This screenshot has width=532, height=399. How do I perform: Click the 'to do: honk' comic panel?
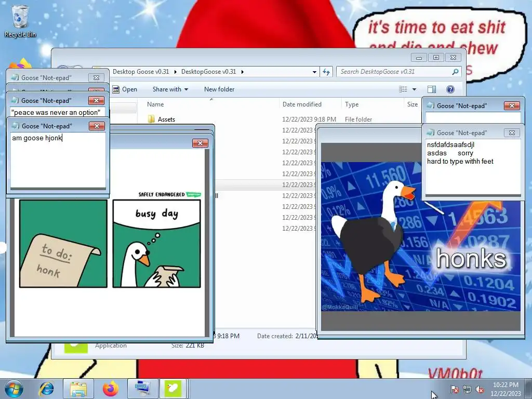[63, 244]
